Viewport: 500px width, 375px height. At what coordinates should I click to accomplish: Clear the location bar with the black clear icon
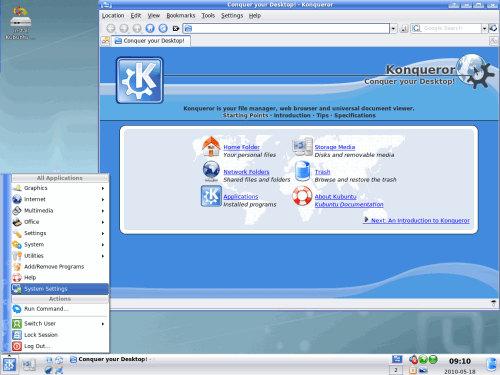176,29
